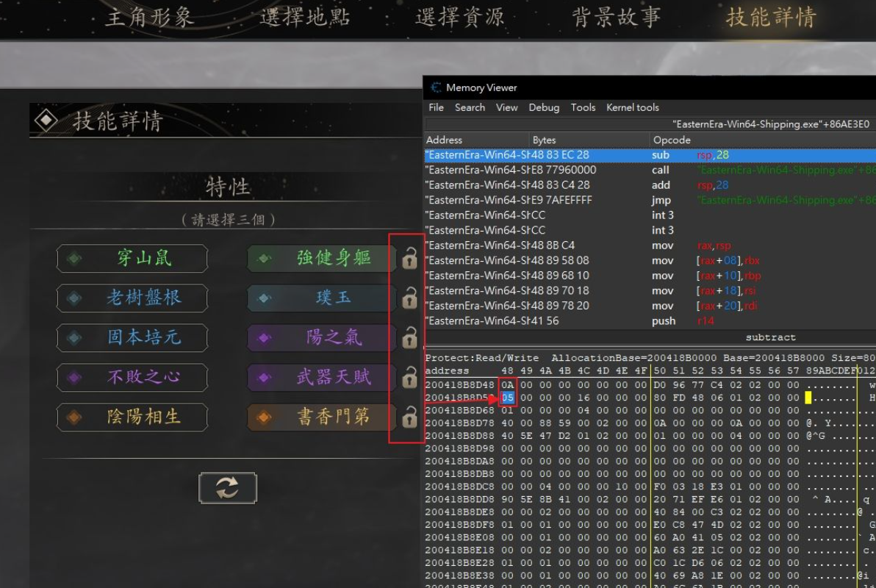Select the 強健身軀 trait
This screenshot has width=876, height=588.
322,258
